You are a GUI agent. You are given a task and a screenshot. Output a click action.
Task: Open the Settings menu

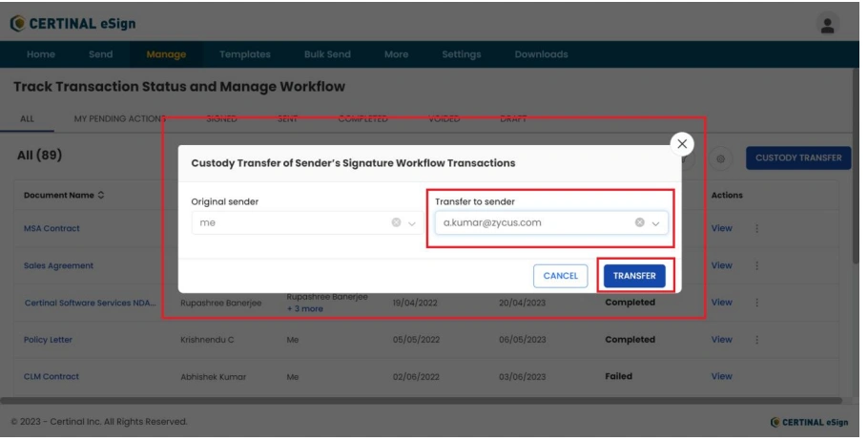tap(461, 54)
